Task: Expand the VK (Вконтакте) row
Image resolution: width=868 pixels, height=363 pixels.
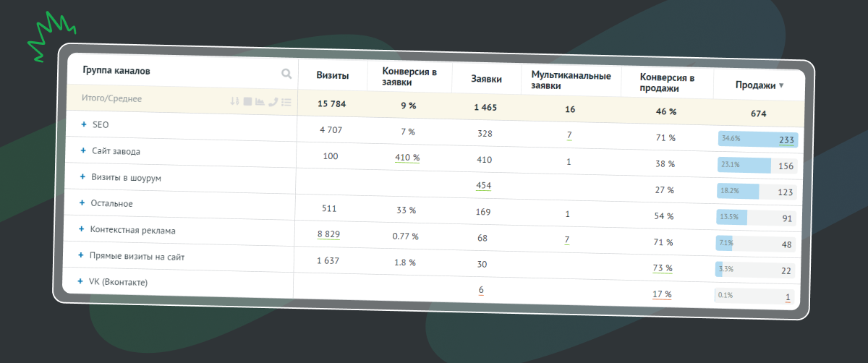Action: (x=80, y=281)
